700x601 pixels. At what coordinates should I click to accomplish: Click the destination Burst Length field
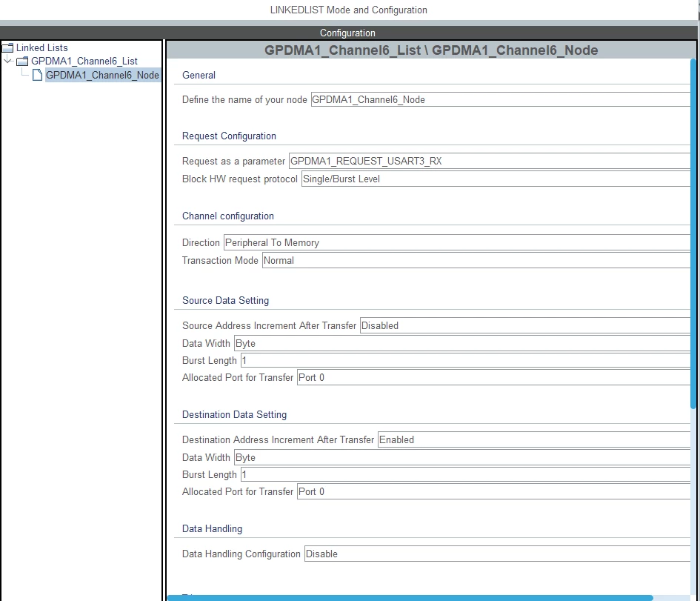(x=465, y=474)
